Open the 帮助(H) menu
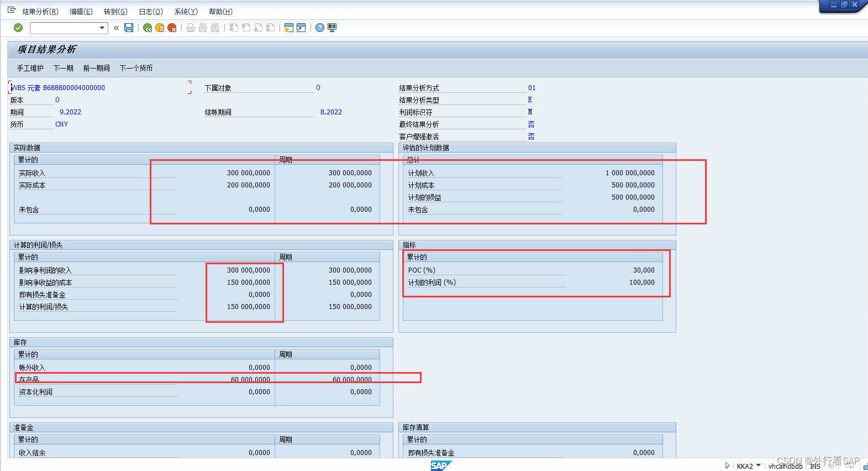 [221, 12]
